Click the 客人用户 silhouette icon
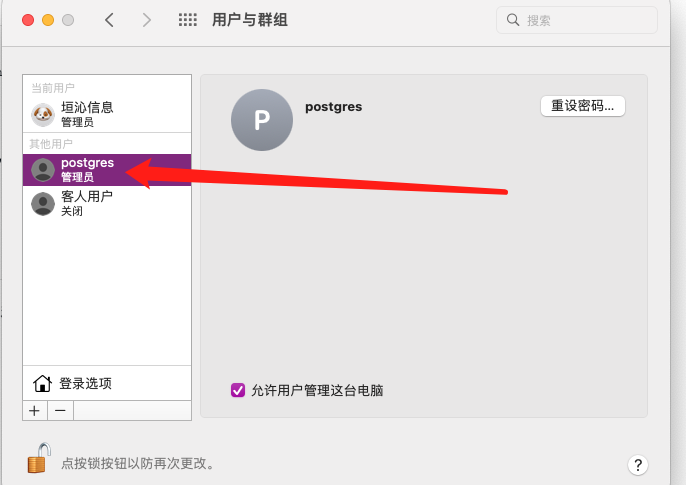 tap(43, 204)
